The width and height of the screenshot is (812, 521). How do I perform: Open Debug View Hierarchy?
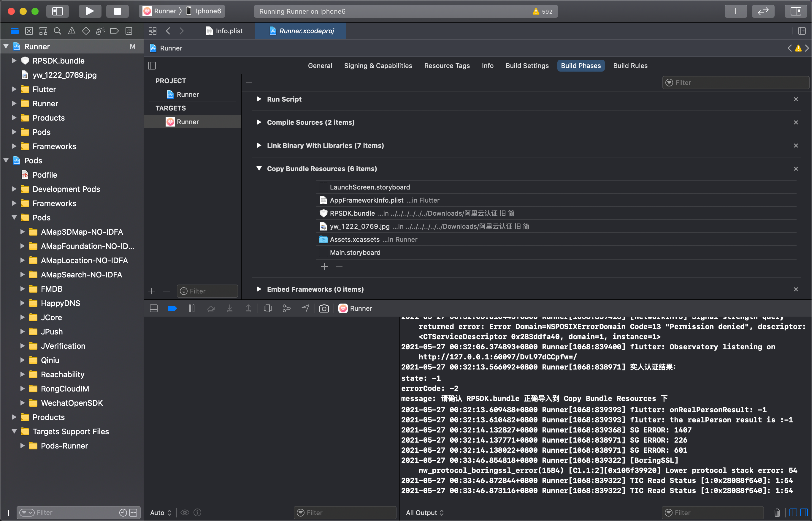[268, 308]
